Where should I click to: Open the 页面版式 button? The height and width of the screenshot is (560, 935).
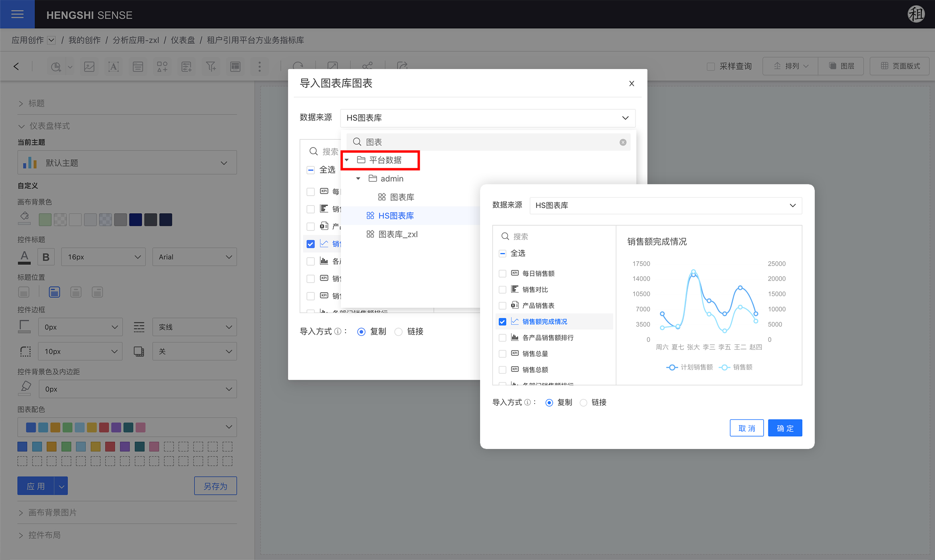[x=899, y=66]
